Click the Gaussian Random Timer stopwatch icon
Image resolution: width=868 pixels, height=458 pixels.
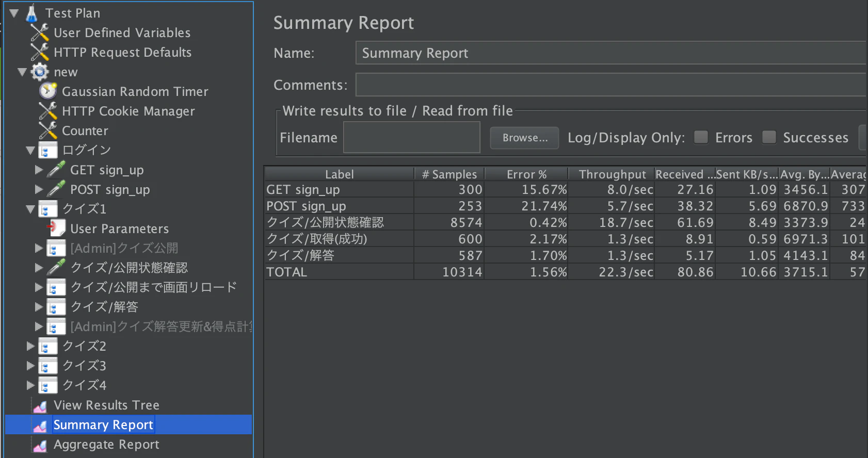click(x=48, y=91)
